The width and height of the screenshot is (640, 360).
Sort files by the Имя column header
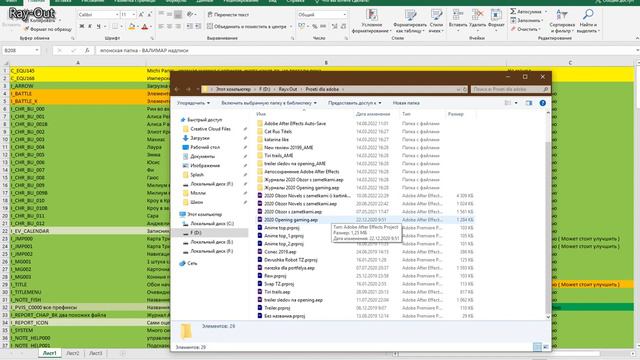click(261, 114)
